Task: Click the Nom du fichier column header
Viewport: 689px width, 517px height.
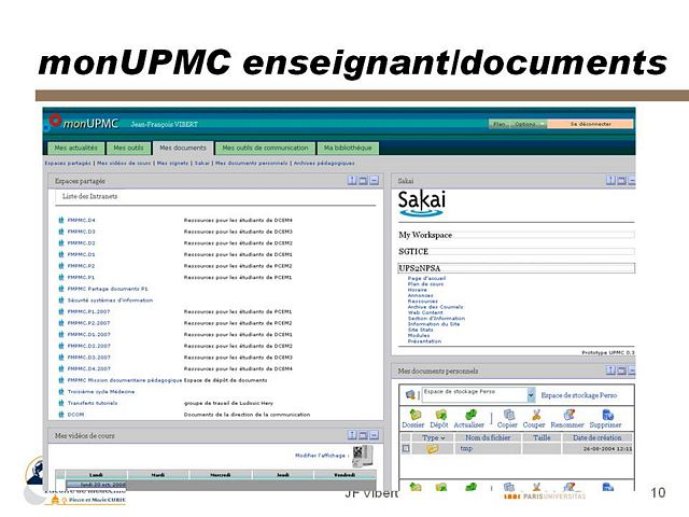Action: [488, 438]
